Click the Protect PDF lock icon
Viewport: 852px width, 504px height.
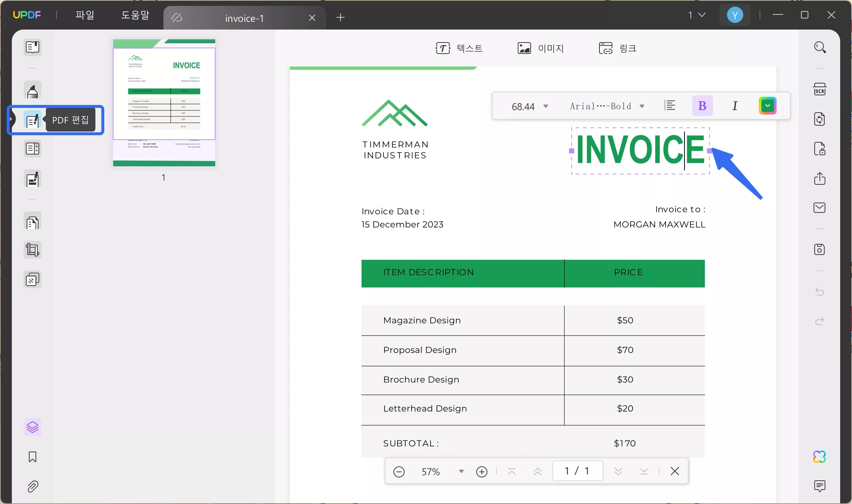point(819,149)
